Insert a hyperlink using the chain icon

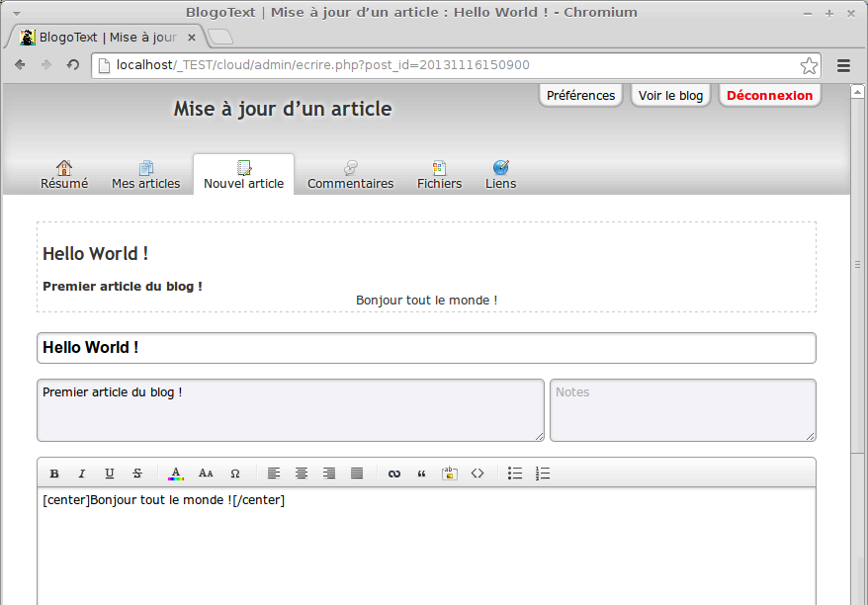pos(393,474)
